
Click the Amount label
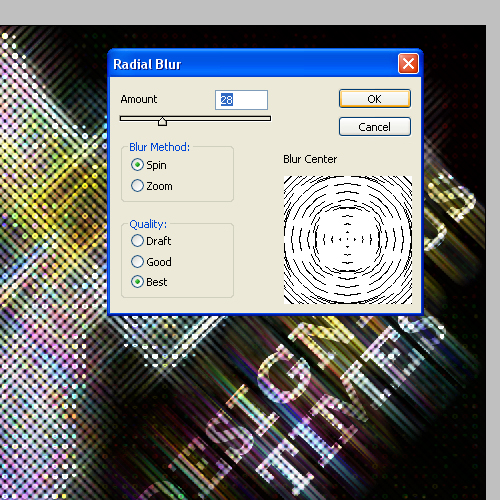(x=139, y=99)
